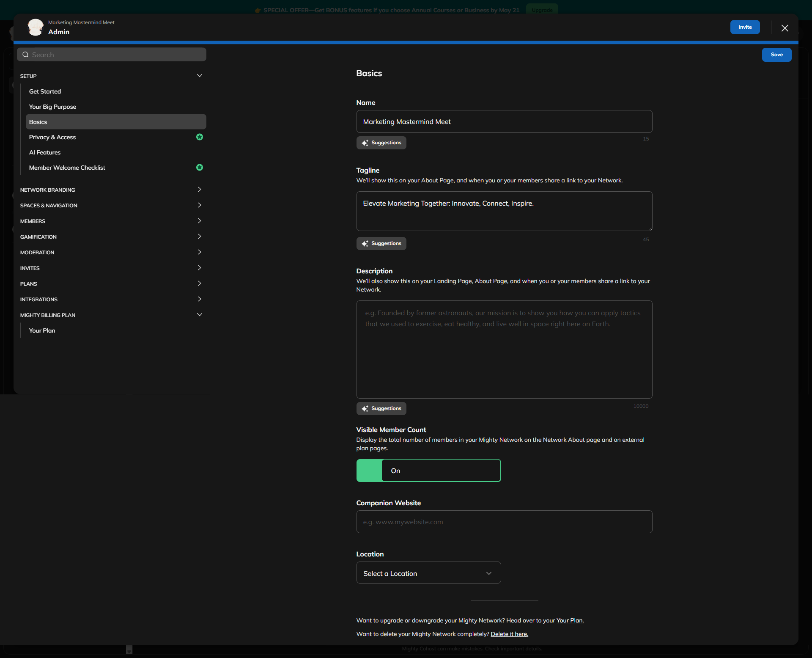Click sparkle Suggestions button under Tagline
Viewport: 812px width, 658px height.
click(381, 244)
